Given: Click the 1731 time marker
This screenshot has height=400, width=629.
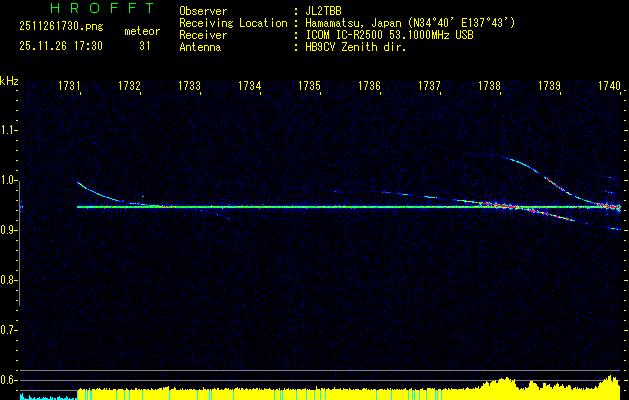Looking at the screenshot, I should tap(70, 87).
